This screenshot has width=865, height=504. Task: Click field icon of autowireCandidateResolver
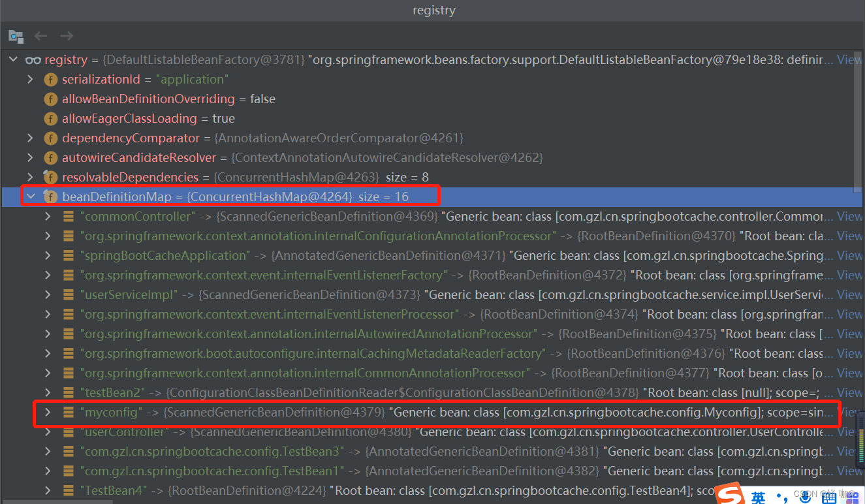[50, 158]
